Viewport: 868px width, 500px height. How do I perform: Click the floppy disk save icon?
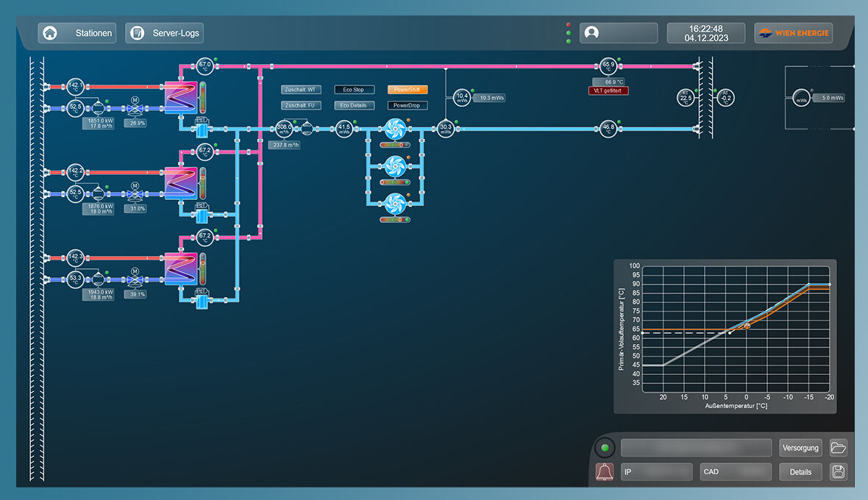[x=838, y=471]
